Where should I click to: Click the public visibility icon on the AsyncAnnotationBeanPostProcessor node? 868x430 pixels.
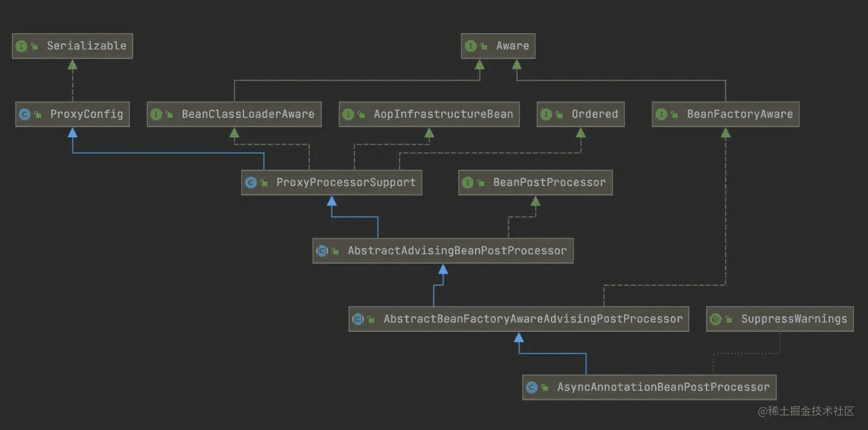[x=545, y=387]
